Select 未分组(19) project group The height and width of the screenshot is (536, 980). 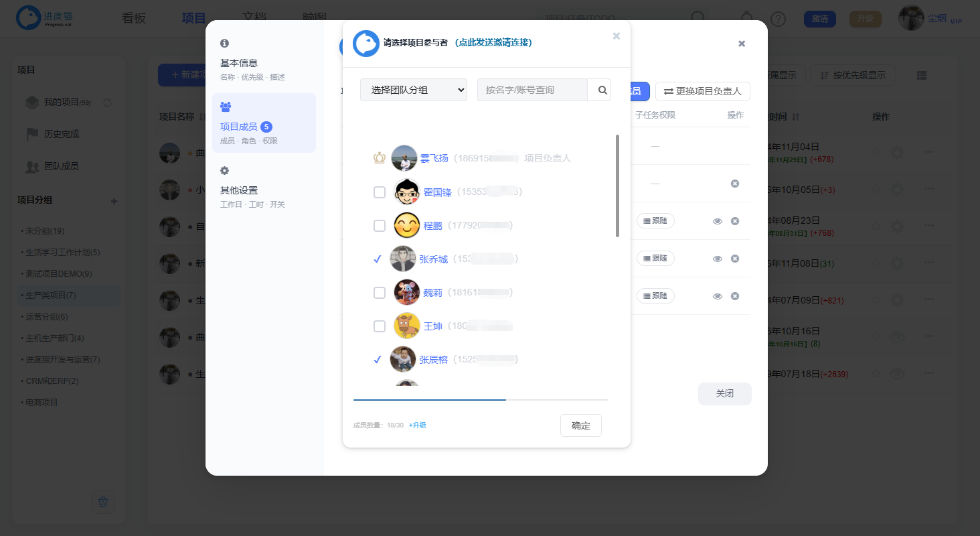click(44, 231)
